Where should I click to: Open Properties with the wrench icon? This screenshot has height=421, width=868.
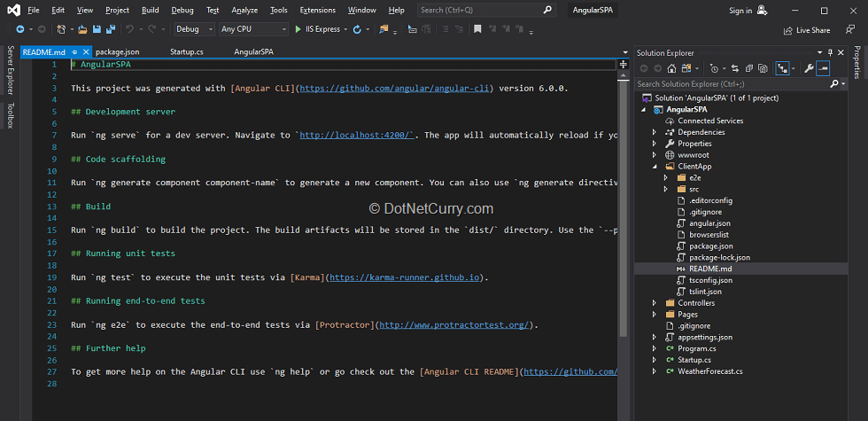(x=808, y=69)
